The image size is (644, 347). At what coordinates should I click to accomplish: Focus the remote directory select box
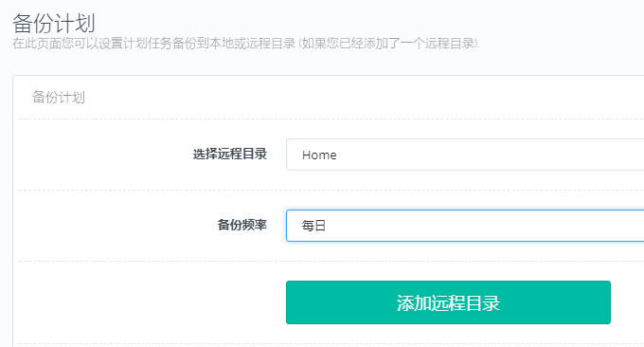[465, 155]
